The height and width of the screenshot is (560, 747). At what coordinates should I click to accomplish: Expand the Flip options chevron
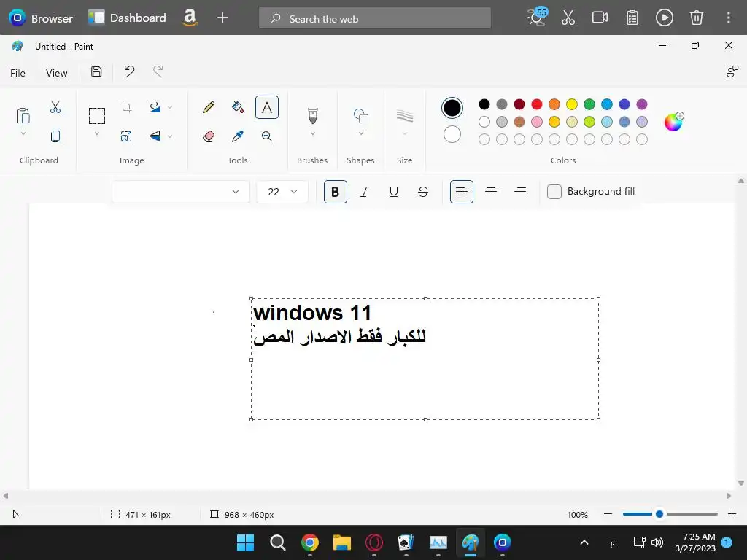tap(170, 136)
